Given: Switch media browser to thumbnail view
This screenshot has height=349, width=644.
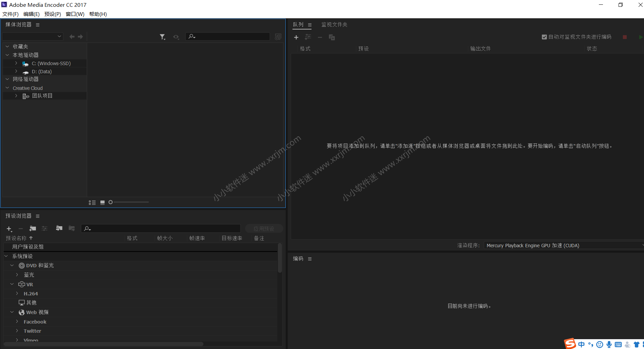Looking at the screenshot, I should pyautogui.click(x=102, y=202).
